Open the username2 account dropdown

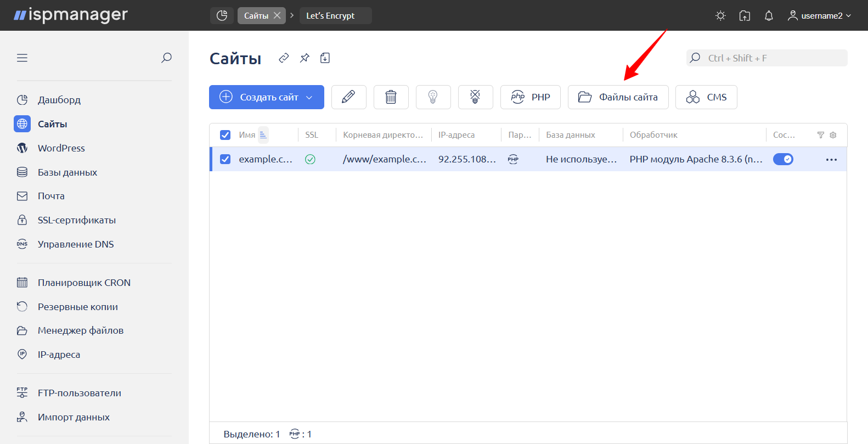click(x=819, y=16)
